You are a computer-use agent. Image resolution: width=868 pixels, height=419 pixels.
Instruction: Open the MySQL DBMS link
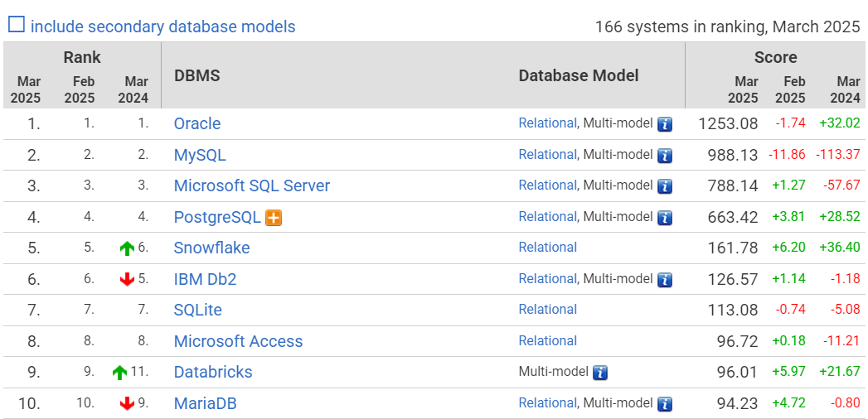(200, 155)
